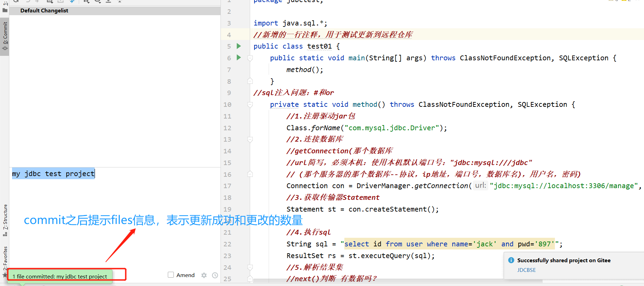Click line number 22 in gutter
Viewport: 644px width, 286px height.
point(227,244)
